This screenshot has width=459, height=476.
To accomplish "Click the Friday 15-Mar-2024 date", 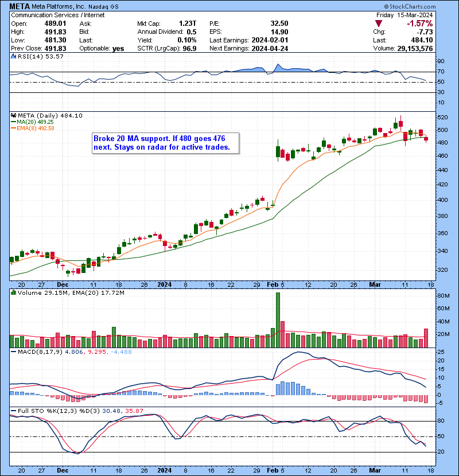I will click(404, 15).
